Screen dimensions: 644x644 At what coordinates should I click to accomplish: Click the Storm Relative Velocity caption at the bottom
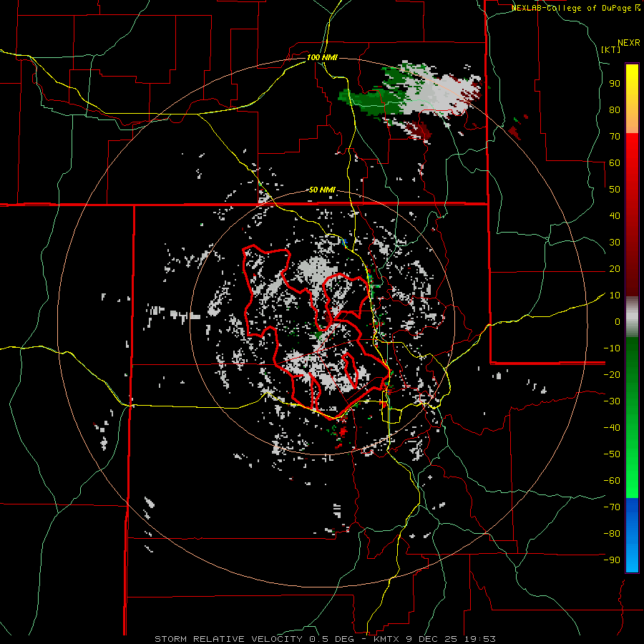pyautogui.click(x=325, y=639)
